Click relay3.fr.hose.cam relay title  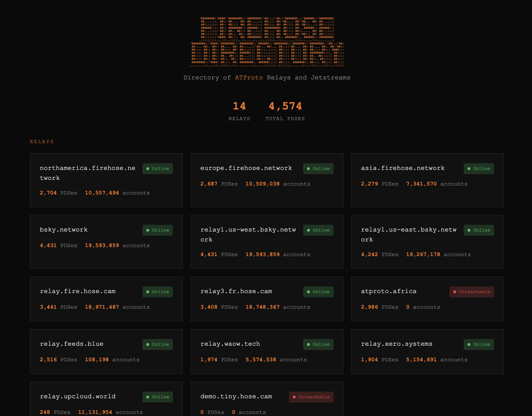click(236, 291)
